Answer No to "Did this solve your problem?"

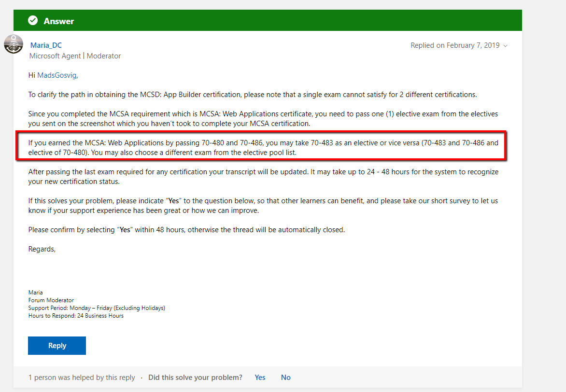285,377
